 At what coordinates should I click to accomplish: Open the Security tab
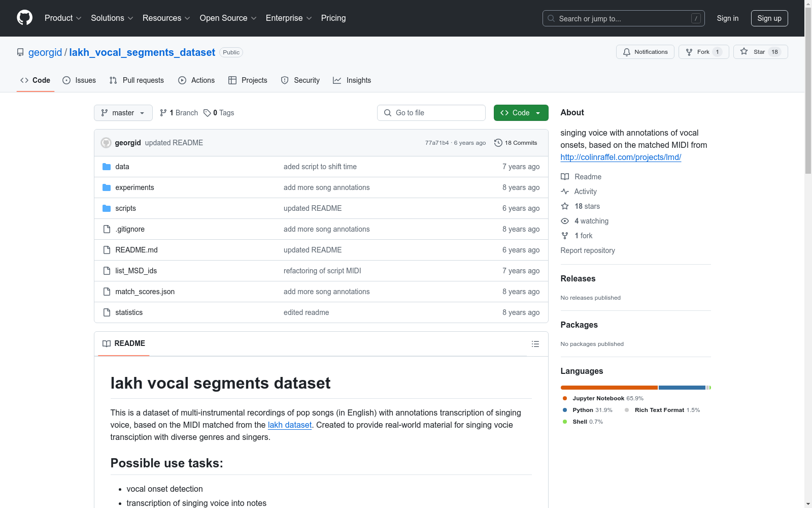tap(300, 80)
